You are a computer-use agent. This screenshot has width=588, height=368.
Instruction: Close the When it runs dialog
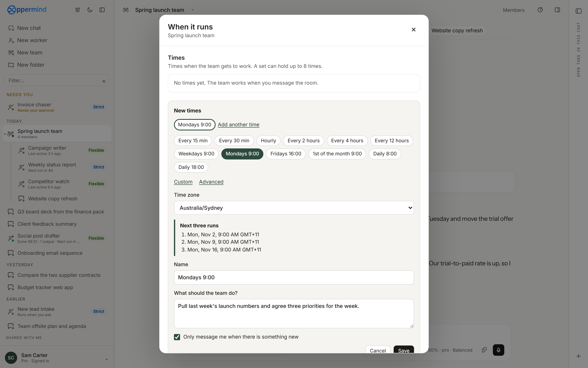click(x=414, y=29)
